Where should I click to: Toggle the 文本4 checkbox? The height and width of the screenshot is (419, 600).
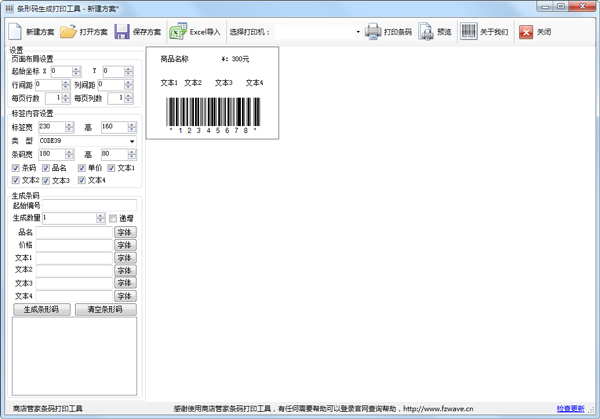82,180
